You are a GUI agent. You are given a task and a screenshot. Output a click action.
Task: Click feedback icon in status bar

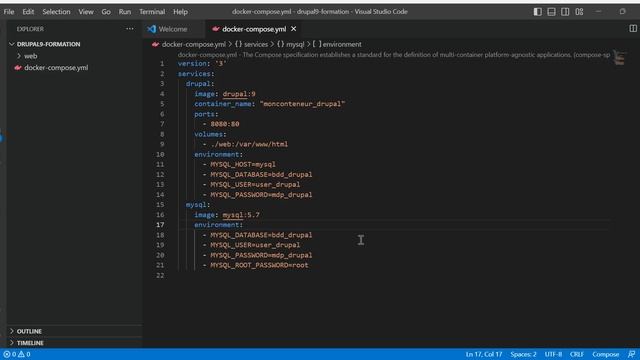(631, 354)
